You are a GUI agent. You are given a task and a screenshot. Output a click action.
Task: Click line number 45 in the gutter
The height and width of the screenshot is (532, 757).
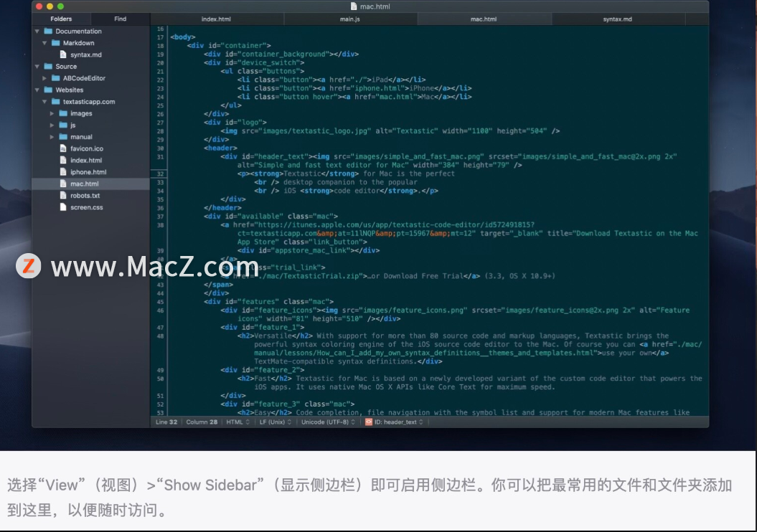(160, 302)
